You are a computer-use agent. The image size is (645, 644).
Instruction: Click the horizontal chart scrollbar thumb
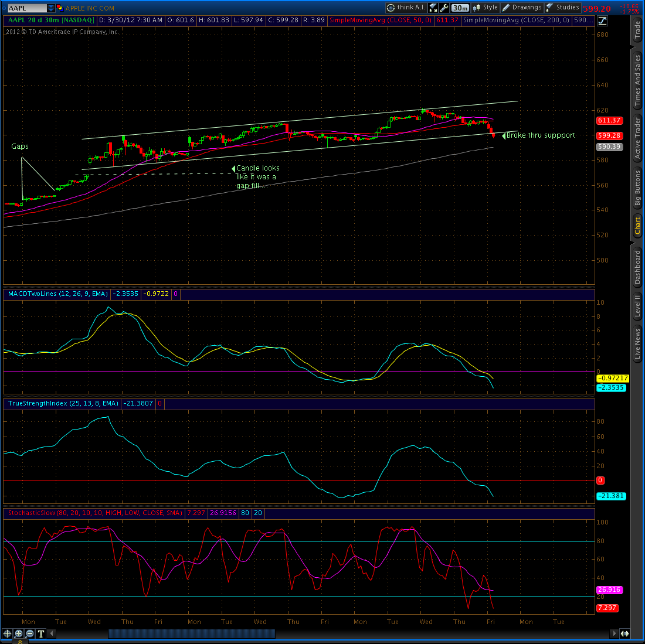point(192,633)
